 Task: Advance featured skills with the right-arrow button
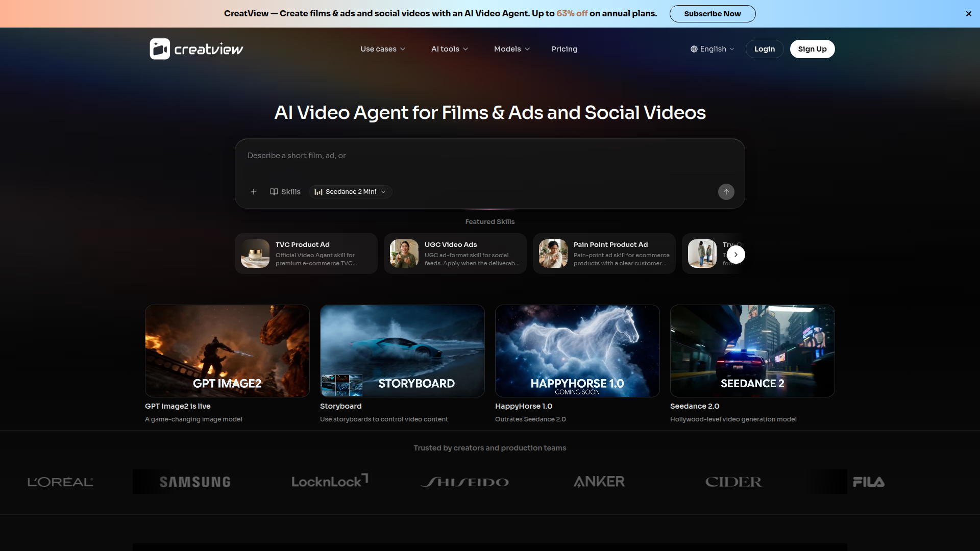736,255
